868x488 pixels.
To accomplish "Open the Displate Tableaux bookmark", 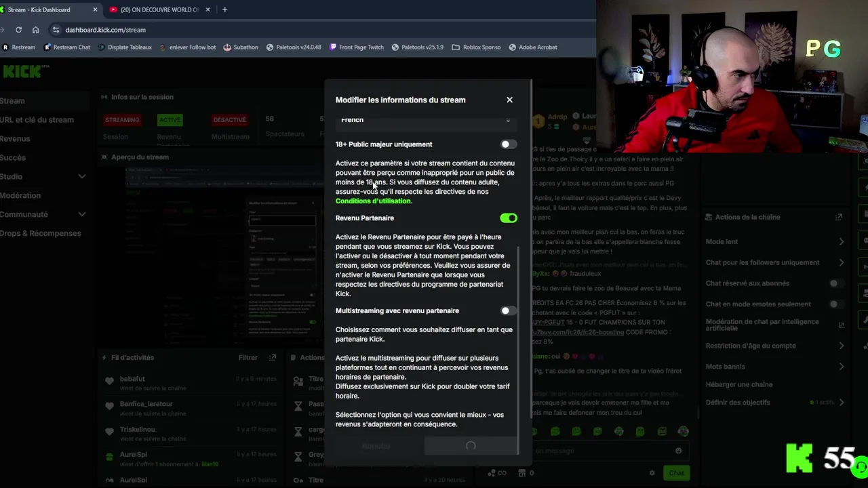I will [x=125, y=47].
